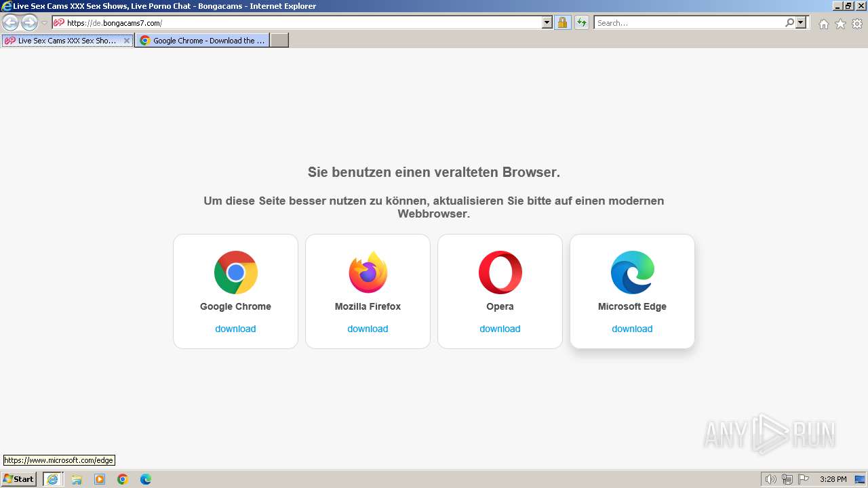The height and width of the screenshot is (488, 868).
Task: Click the Opera logo icon
Action: [x=500, y=272]
